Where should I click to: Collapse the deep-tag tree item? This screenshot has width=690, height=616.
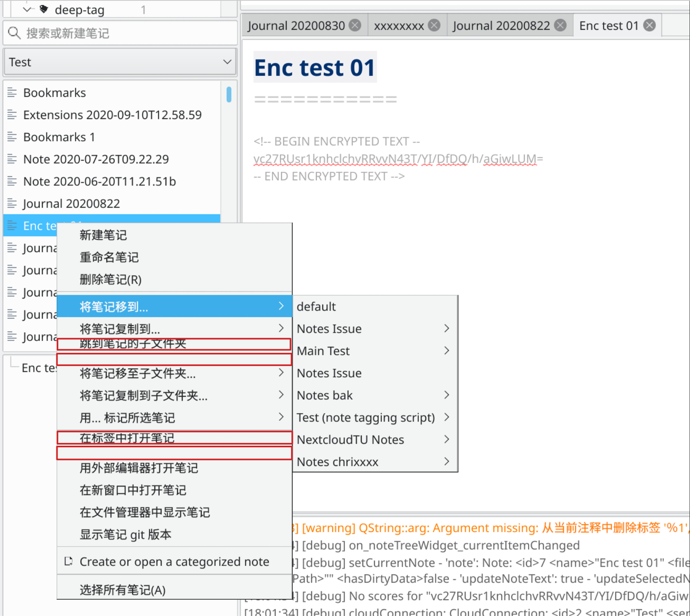pyautogui.click(x=27, y=9)
